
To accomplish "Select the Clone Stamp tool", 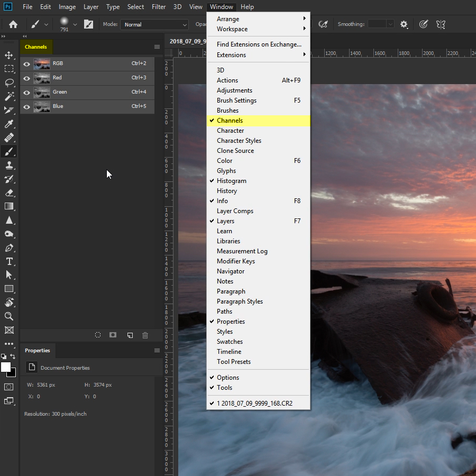I will click(9, 165).
